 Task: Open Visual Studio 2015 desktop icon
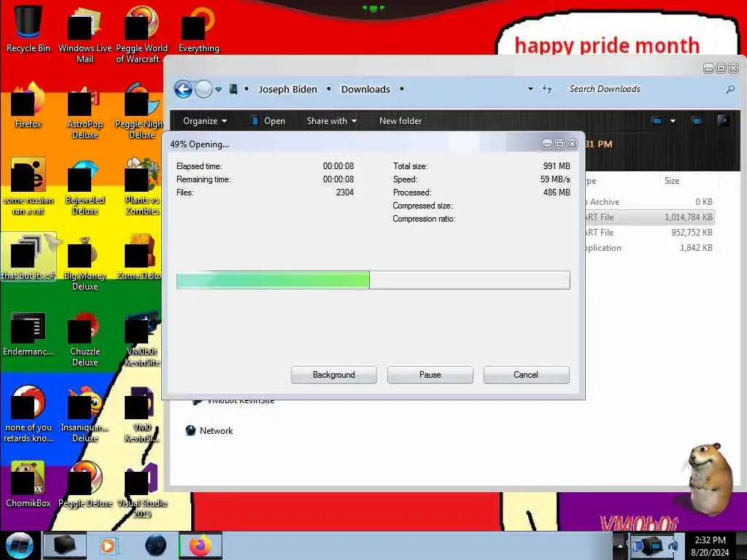pyautogui.click(x=142, y=491)
